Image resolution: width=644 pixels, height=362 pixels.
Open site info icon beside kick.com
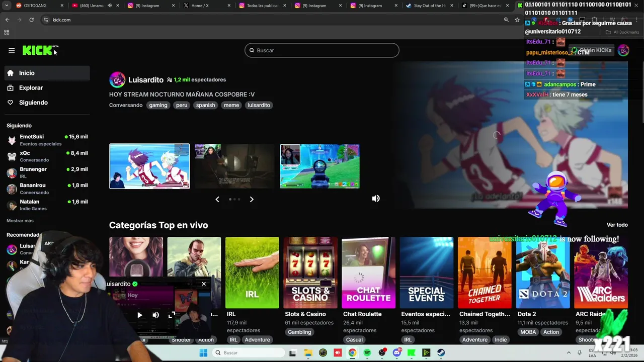tap(46, 20)
